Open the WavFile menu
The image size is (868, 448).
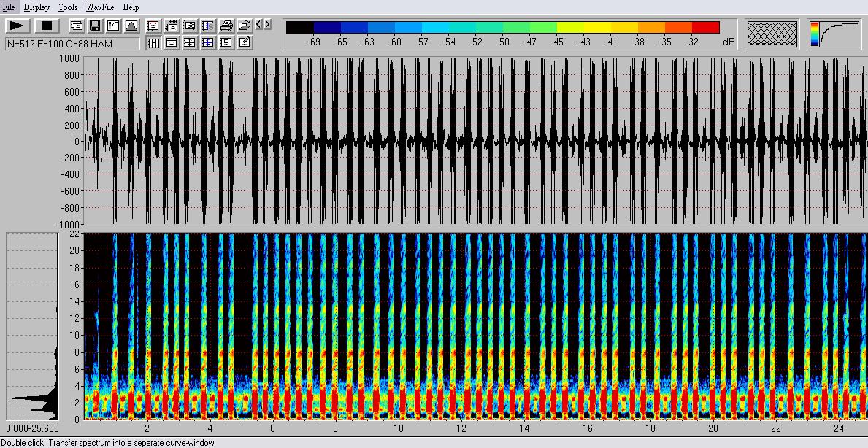click(x=100, y=7)
